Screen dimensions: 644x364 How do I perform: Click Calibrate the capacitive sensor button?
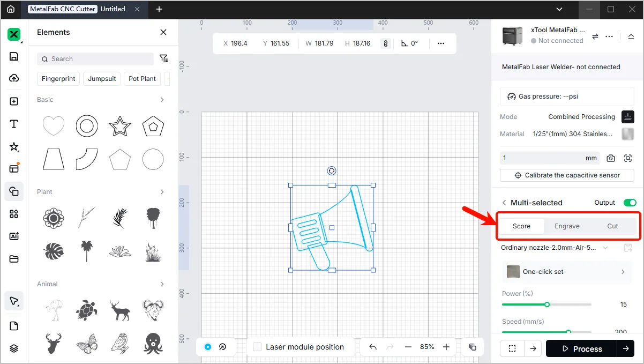567,175
